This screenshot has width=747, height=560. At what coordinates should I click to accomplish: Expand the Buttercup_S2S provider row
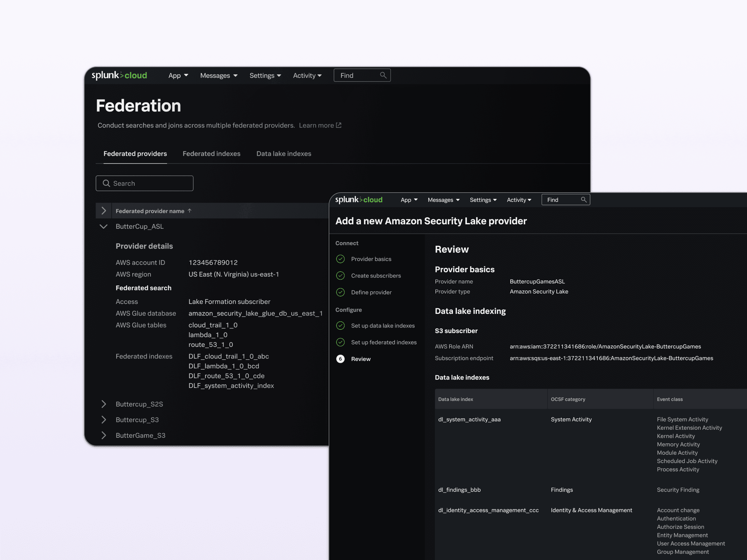[104, 404]
